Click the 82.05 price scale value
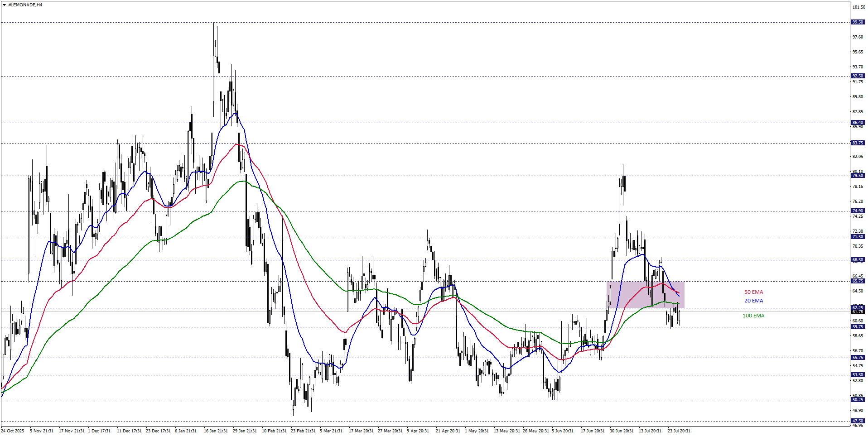This screenshot has height=436, width=868. click(x=858, y=157)
